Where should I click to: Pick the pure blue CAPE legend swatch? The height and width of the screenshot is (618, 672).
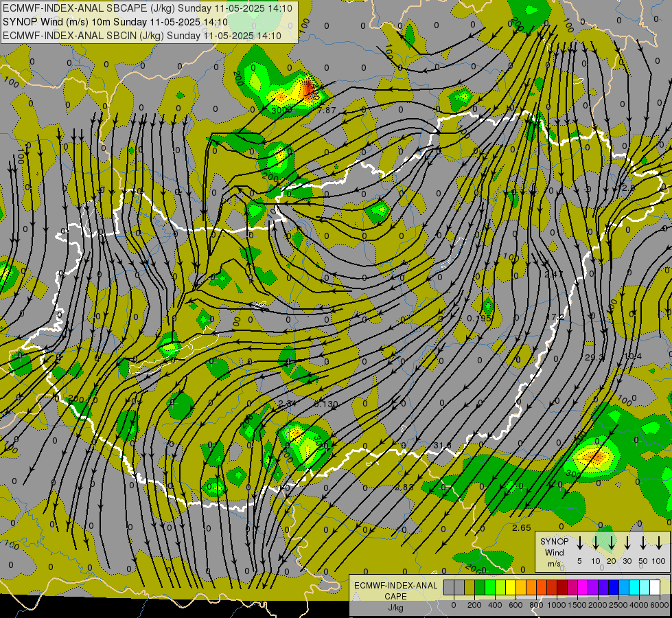tap(614, 587)
